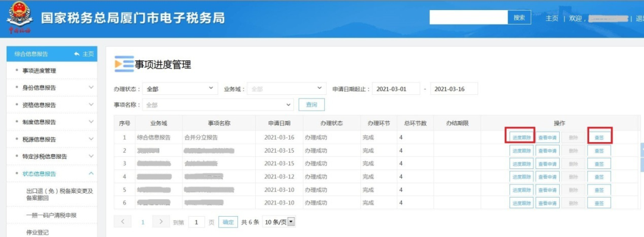Expand the 税源信息报告 sidebar section

pos(52,139)
